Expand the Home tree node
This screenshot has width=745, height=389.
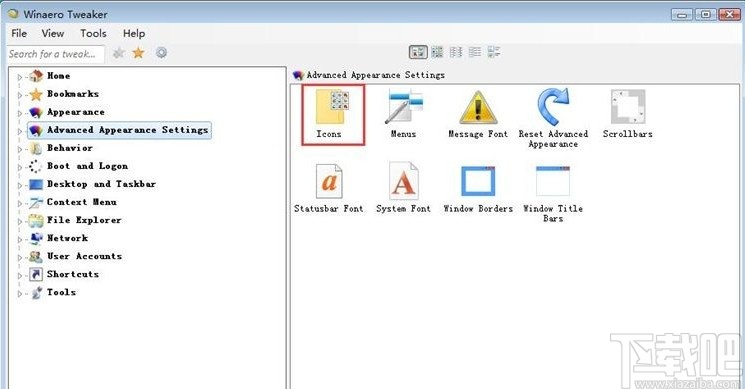pos(20,77)
